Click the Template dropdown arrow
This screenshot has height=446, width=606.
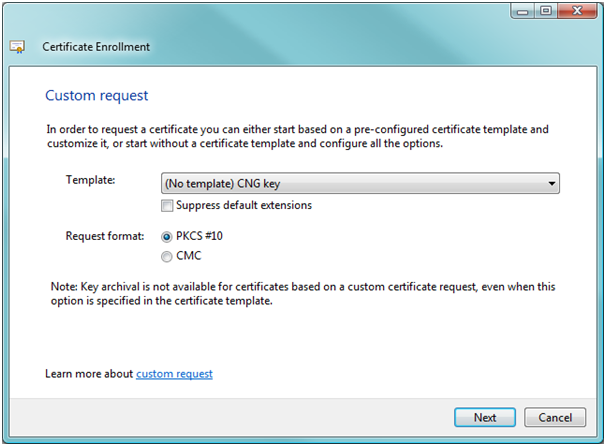[552, 184]
